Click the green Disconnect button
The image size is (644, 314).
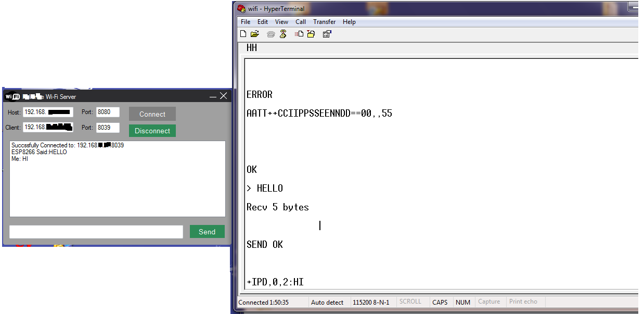coord(152,131)
